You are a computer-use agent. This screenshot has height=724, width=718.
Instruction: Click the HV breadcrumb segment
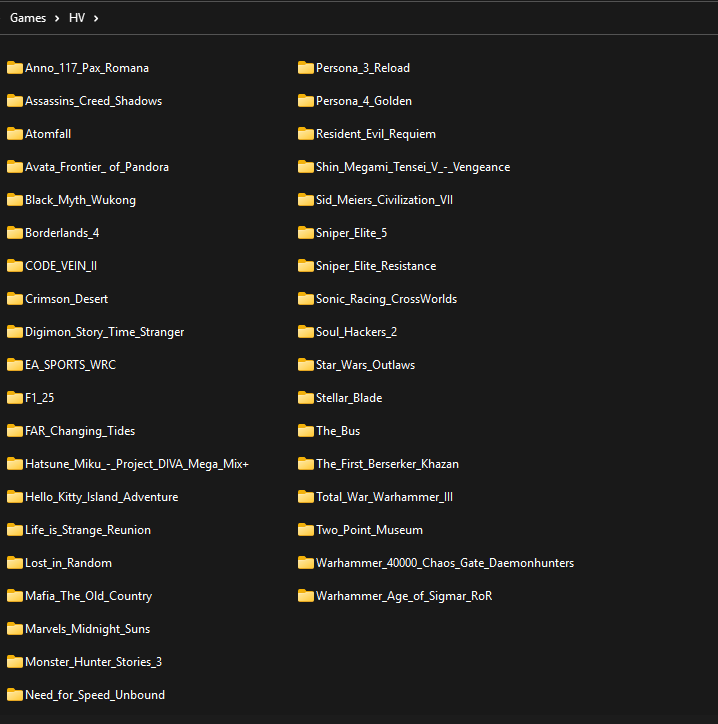click(77, 18)
